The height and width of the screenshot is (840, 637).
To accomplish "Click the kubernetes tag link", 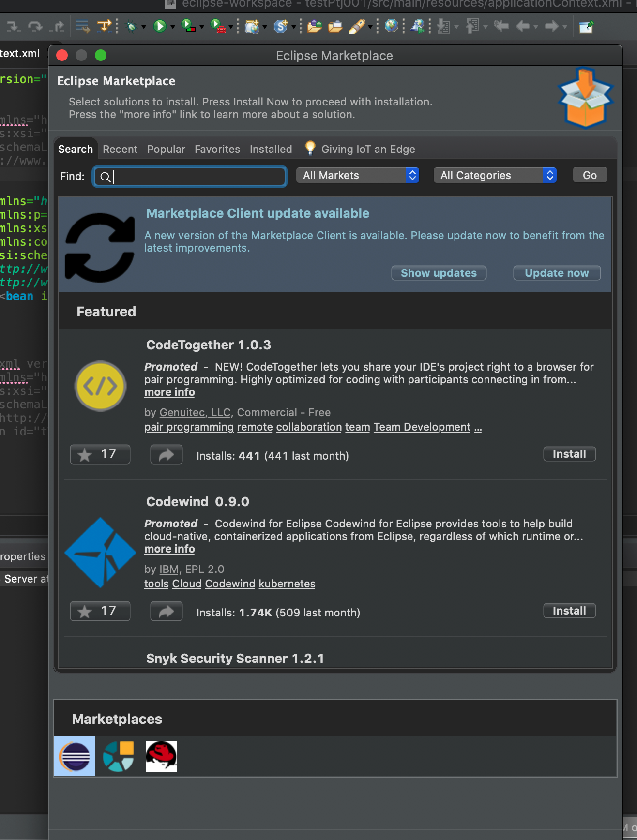I will (x=287, y=584).
